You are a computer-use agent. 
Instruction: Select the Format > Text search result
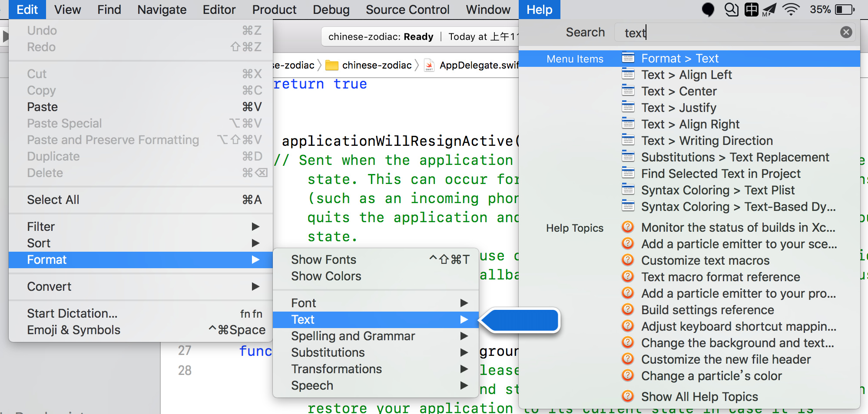[689, 58]
